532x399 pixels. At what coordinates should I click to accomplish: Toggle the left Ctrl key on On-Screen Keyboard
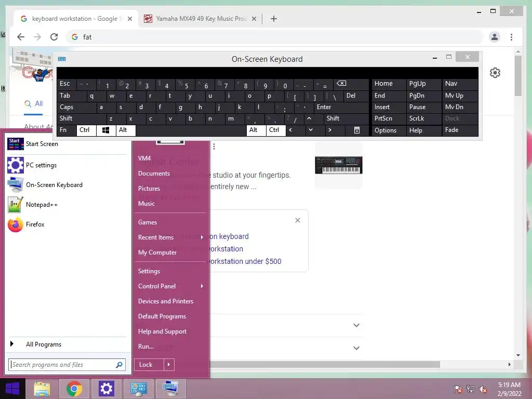[86, 130]
